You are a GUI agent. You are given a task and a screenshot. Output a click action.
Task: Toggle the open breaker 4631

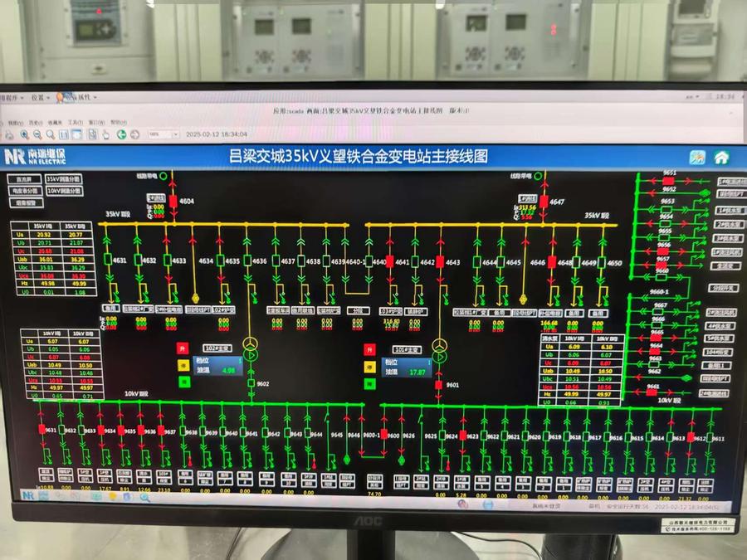(x=108, y=261)
